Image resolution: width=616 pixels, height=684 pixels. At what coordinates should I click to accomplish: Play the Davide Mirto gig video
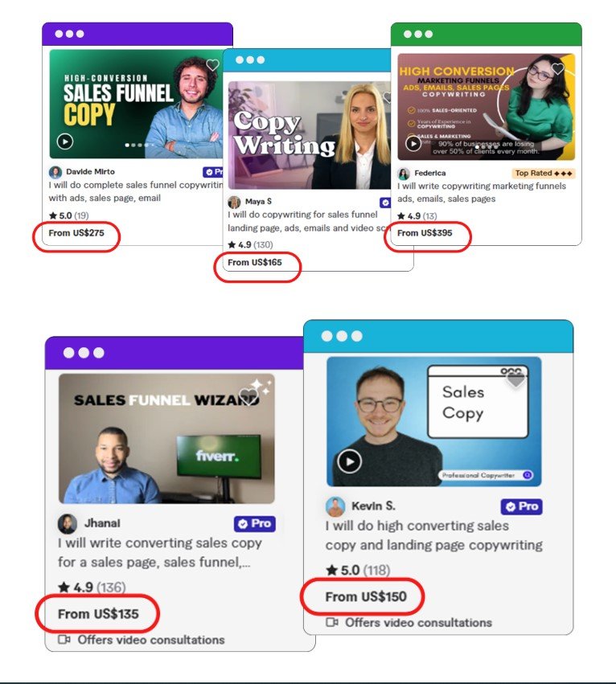coord(65,141)
